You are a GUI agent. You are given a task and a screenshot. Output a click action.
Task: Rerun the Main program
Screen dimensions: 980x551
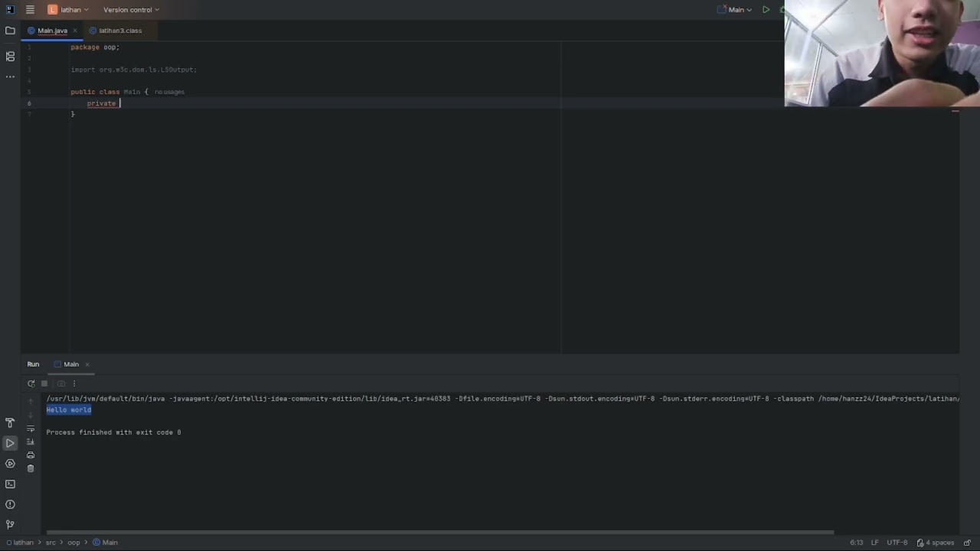pyautogui.click(x=31, y=383)
